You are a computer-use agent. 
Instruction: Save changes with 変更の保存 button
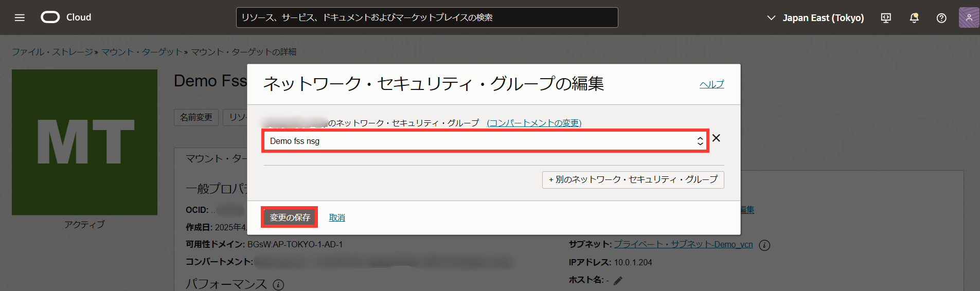[x=290, y=217]
